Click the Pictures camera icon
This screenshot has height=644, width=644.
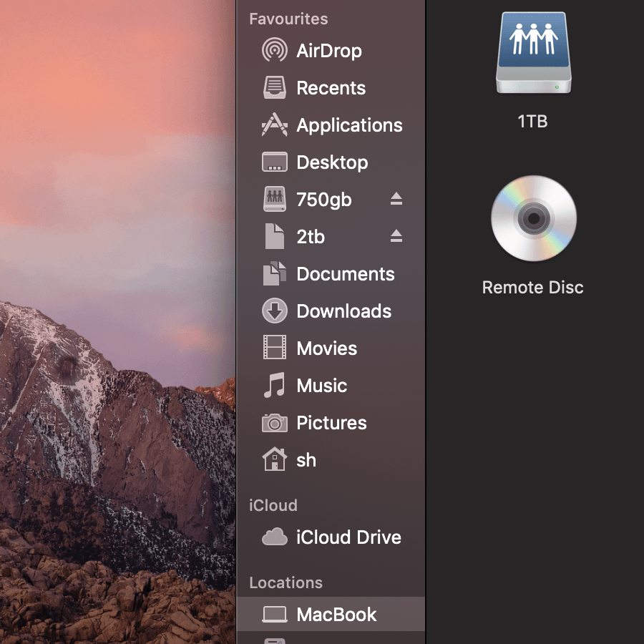coord(275,423)
